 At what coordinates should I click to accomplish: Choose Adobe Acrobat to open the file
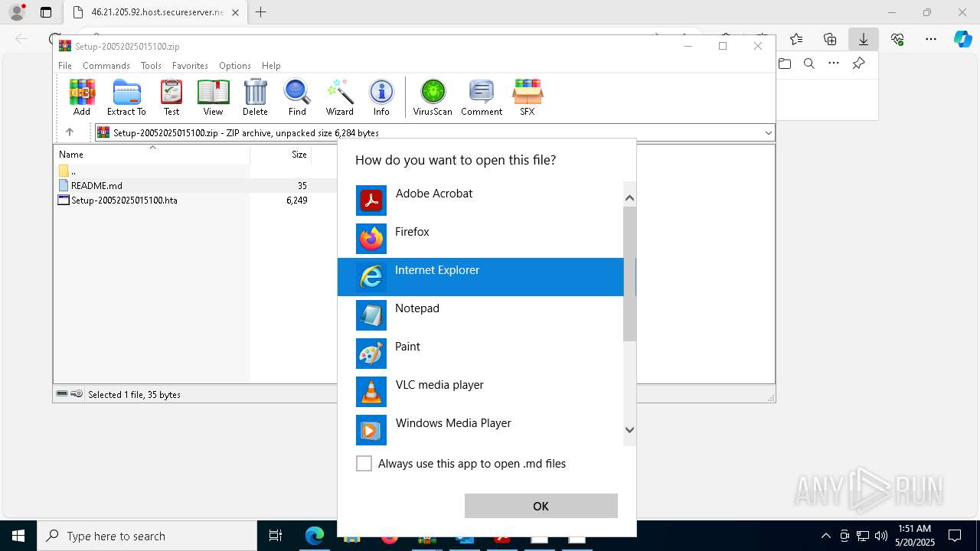(x=481, y=201)
